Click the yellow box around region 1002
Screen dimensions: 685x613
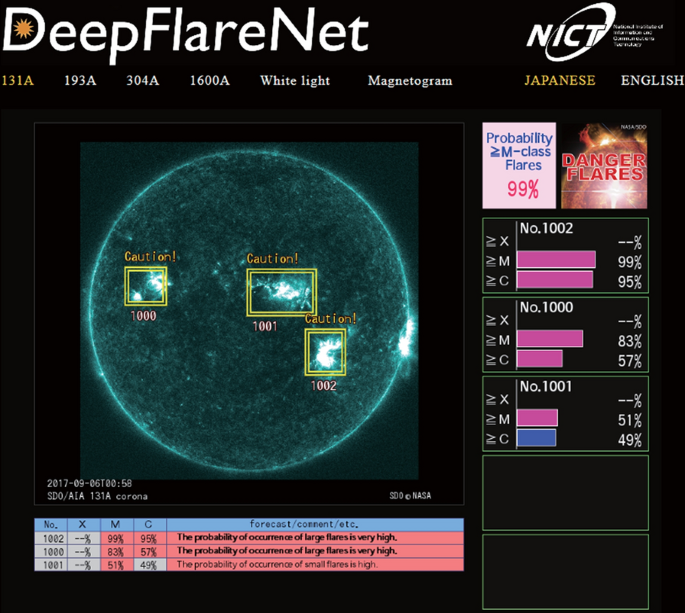point(325,352)
